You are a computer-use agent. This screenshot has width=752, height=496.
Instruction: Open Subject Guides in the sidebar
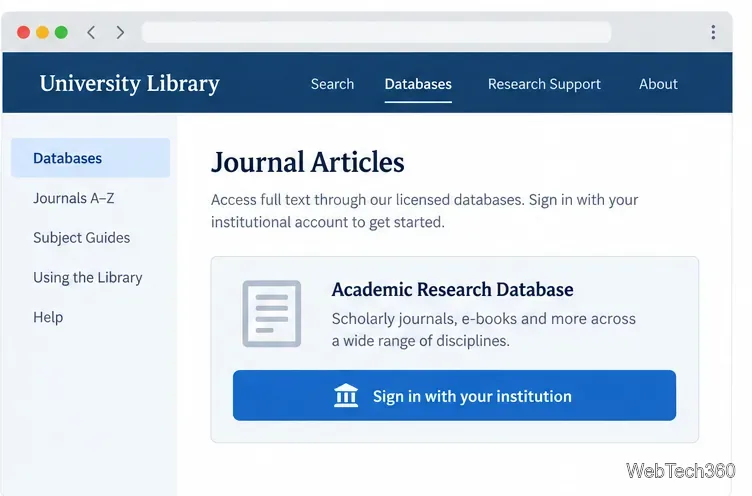pyautogui.click(x=82, y=238)
